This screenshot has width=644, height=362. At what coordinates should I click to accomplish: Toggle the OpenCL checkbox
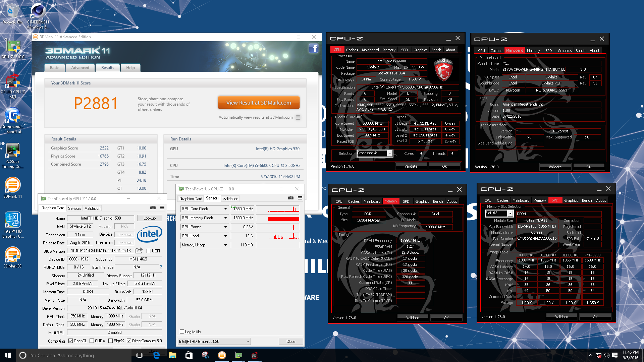point(70,341)
